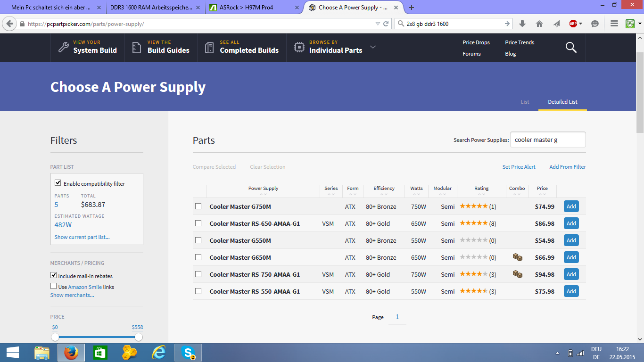This screenshot has width=644, height=362.
Task: Expand the Browse by Individual Parts chevron
Action: [373, 47]
